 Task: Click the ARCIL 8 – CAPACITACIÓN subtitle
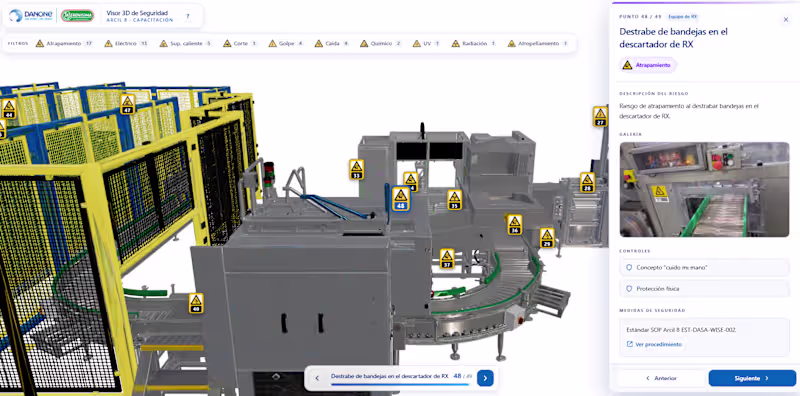[140, 20]
